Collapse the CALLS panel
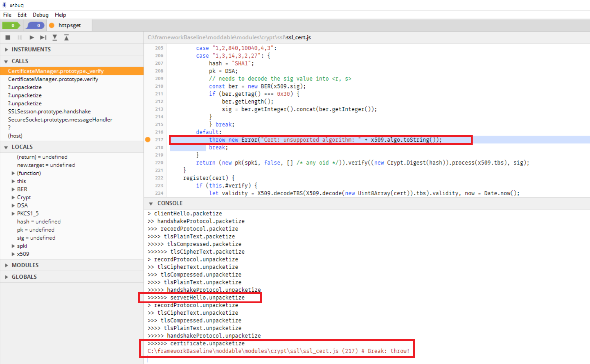This screenshot has height=364, width=590. coord(6,61)
